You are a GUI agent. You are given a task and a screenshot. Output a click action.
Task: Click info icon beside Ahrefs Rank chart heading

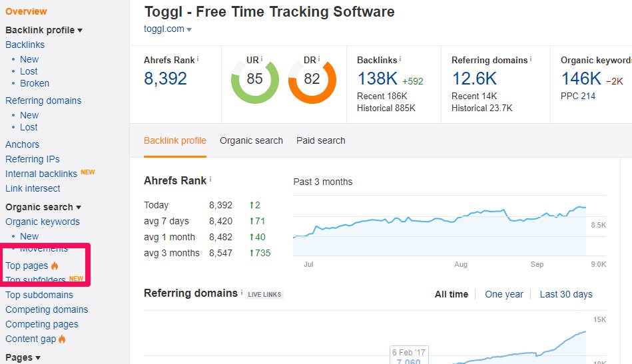tap(210, 180)
